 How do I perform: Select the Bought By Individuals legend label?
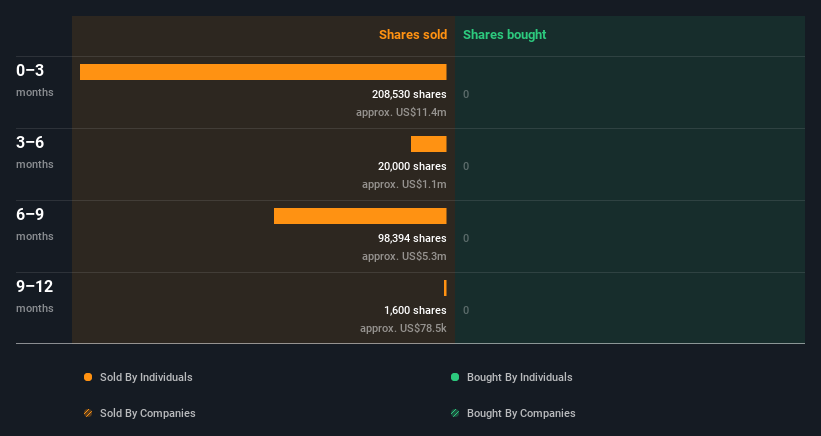pyautogui.click(x=519, y=377)
